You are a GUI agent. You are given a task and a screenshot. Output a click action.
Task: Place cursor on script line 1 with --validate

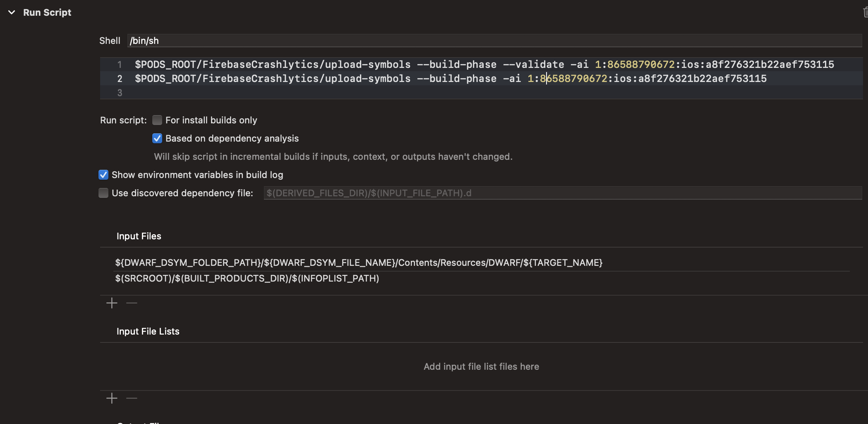(x=484, y=65)
